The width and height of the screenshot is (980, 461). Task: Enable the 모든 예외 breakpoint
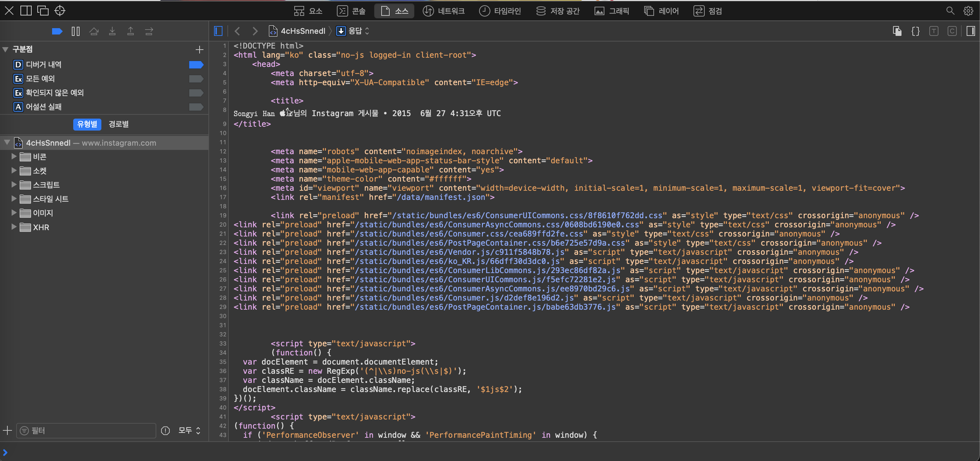pyautogui.click(x=196, y=79)
